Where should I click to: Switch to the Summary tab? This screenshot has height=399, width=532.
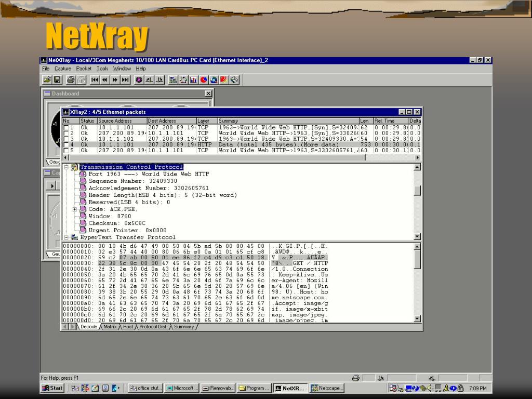pos(184,327)
